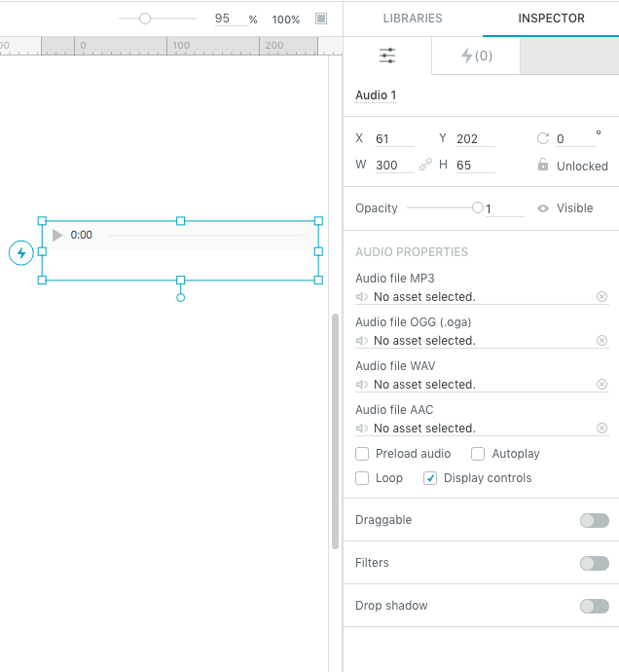Click the Opacity slider handle
The height and width of the screenshot is (672, 619).
478,207
